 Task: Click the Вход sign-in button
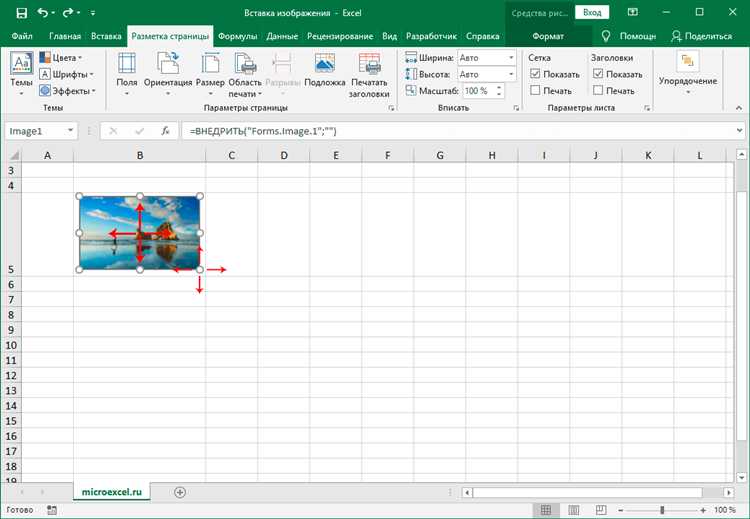click(592, 13)
